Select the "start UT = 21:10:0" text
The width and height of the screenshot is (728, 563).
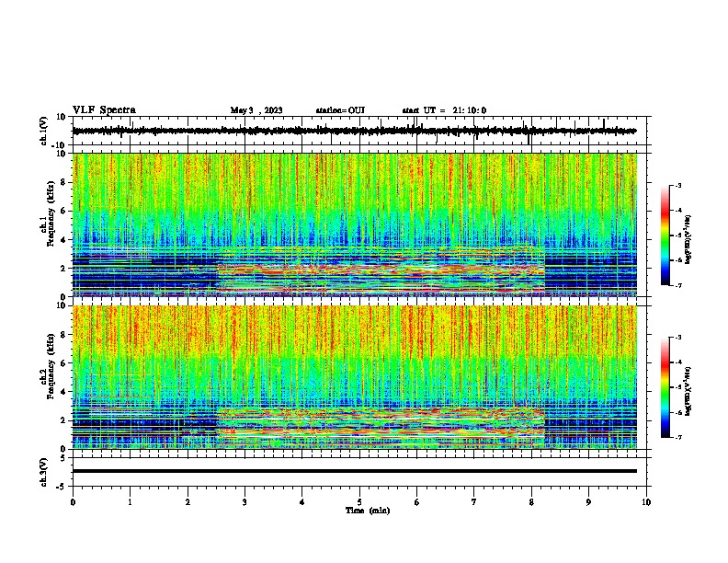[444, 110]
